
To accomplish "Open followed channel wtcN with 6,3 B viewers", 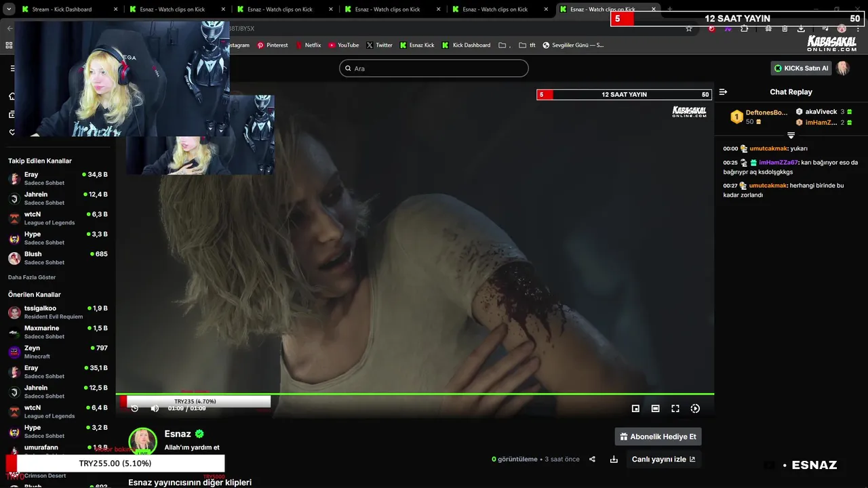I will tap(58, 218).
